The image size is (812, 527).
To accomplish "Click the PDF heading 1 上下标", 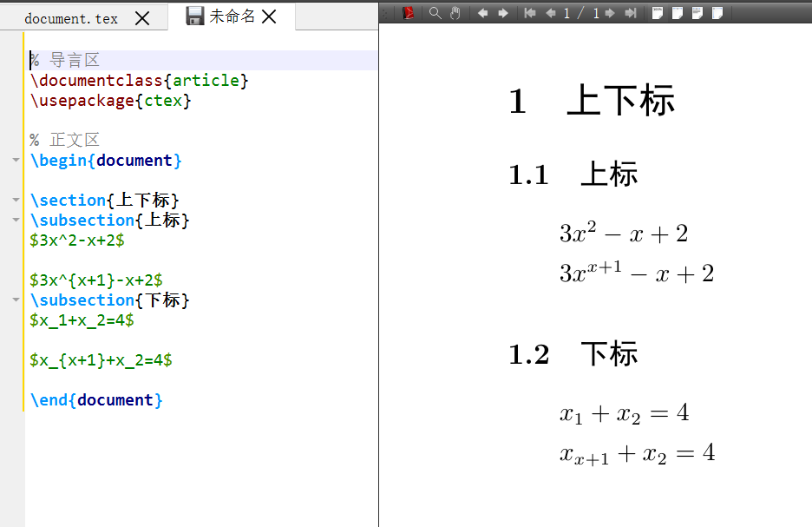I will (x=592, y=100).
